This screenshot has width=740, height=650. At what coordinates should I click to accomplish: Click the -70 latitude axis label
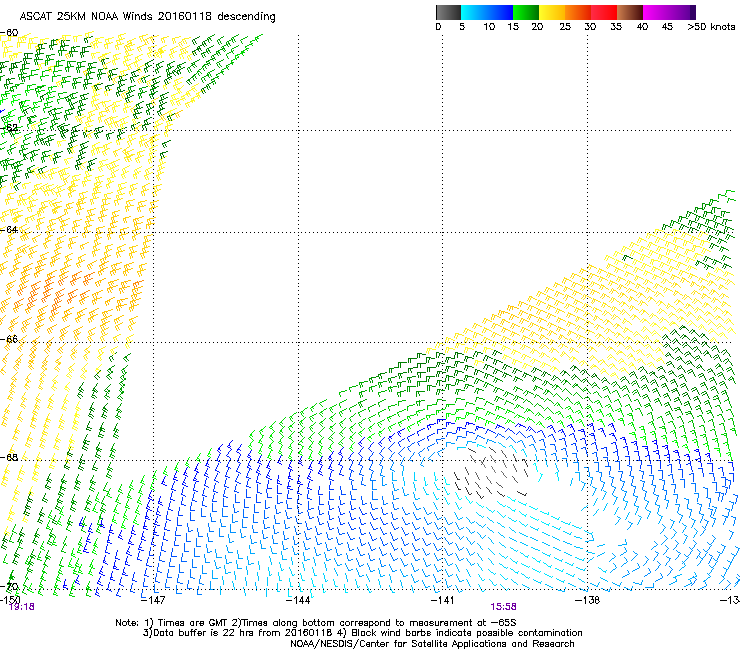[x=9, y=587]
